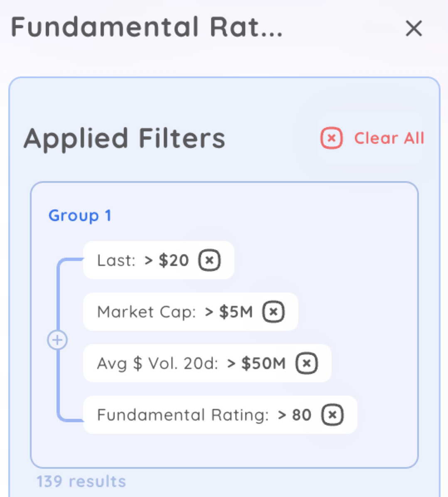Open the Last filter label
Viewport: 448px width, 497px height.
click(x=116, y=261)
